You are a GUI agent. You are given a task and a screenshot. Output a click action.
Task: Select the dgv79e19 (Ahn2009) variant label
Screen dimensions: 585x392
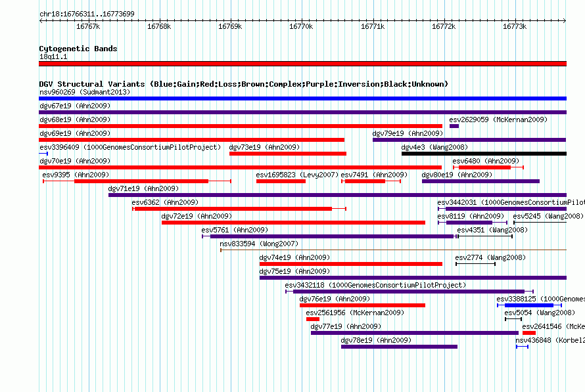coord(408,133)
